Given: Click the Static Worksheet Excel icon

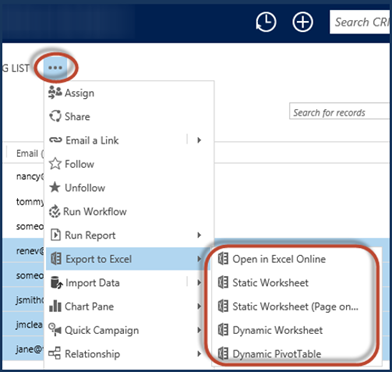Looking at the screenshot, I should 223,283.
